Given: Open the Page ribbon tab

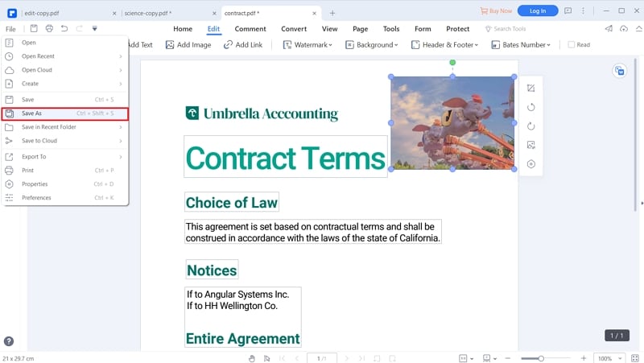Looking at the screenshot, I should [360, 29].
